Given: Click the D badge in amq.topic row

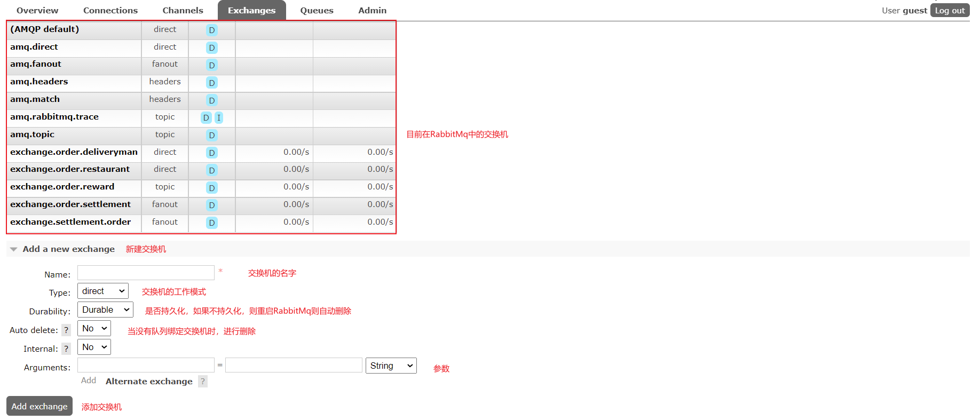Looking at the screenshot, I should point(212,136).
